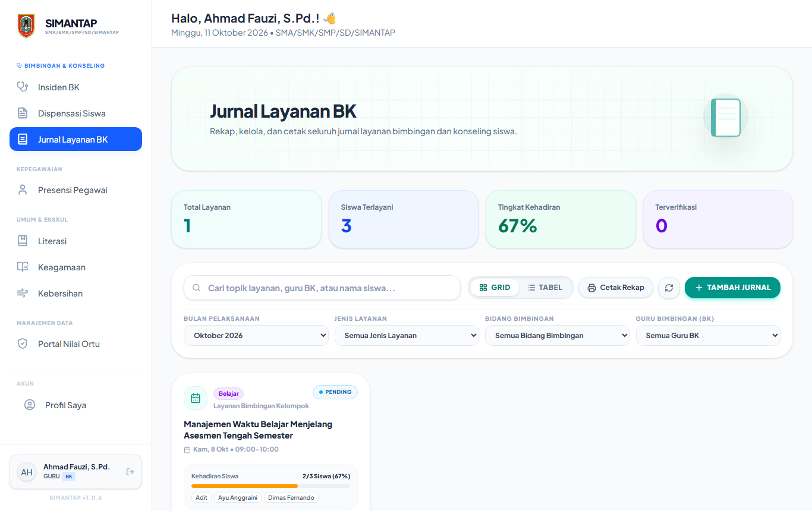Open Insiden BK menu item
The height and width of the screenshot is (511, 812).
(x=75, y=87)
